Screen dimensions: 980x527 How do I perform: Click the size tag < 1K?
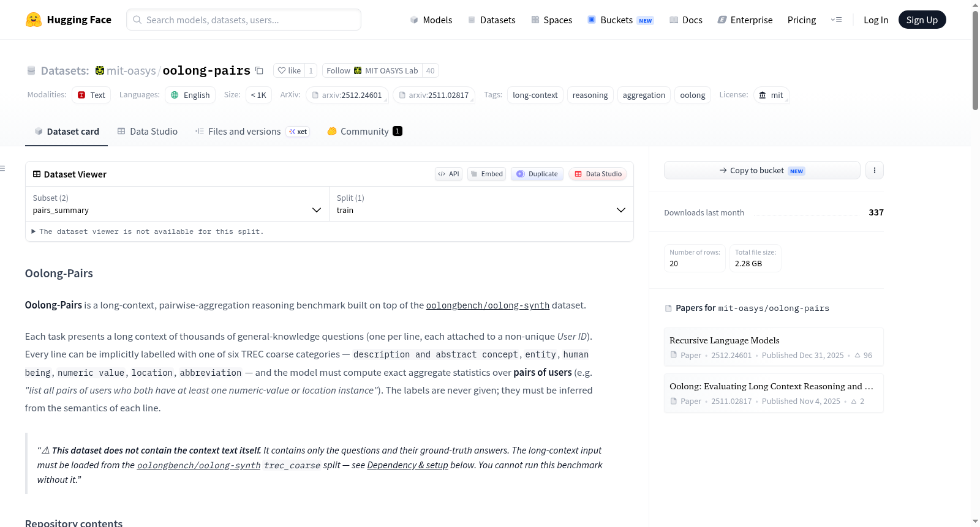tap(258, 95)
